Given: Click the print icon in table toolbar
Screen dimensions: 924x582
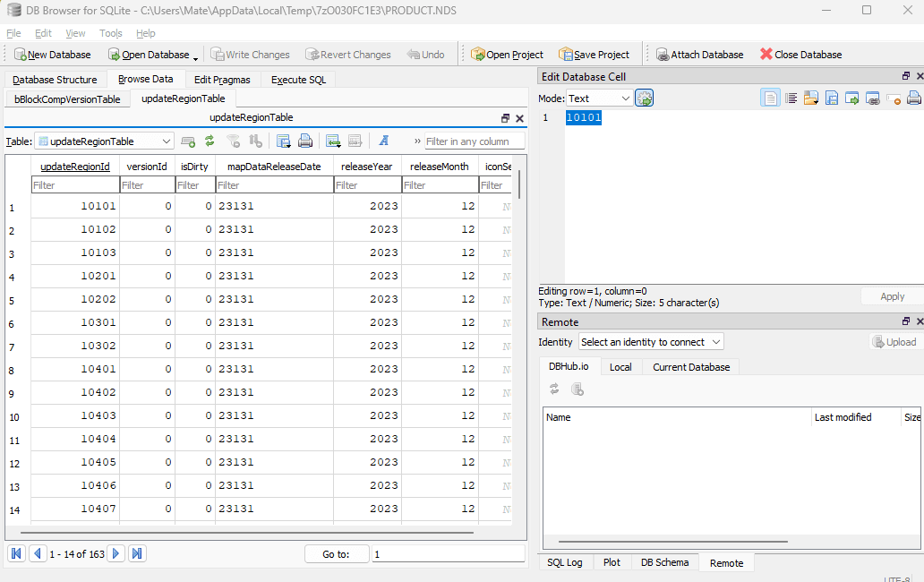Looking at the screenshot, I should tap(305, 141).
